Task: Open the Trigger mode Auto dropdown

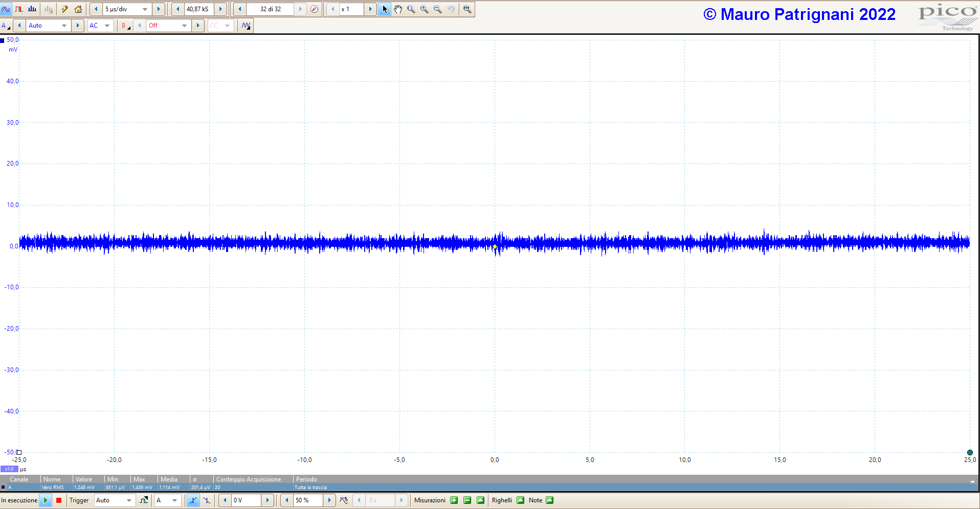Action: (129, 500)
